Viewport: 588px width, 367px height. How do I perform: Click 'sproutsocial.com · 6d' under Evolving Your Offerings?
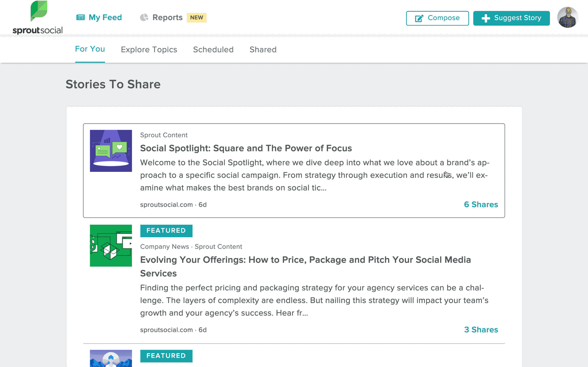(173, 330)
